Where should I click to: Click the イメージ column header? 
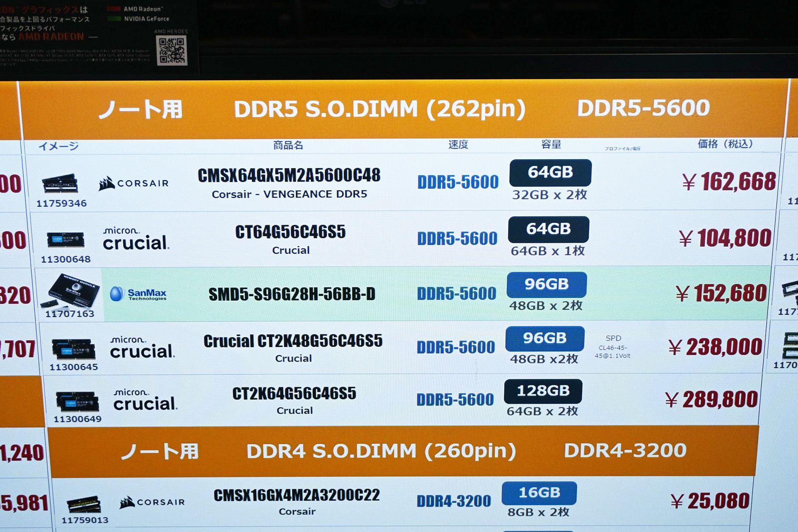58,146
